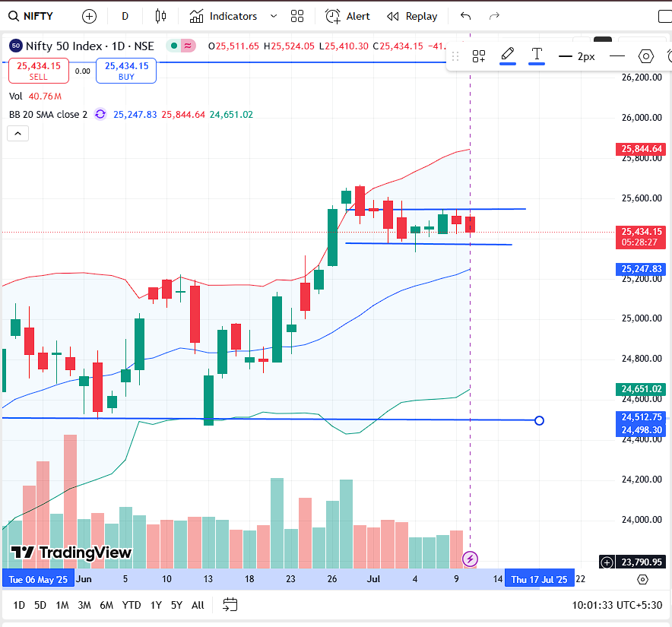This screenshot has height=627, width=672.
Task: Select the BB 20 SMA close 2 legend
Action: coord(48,115)
